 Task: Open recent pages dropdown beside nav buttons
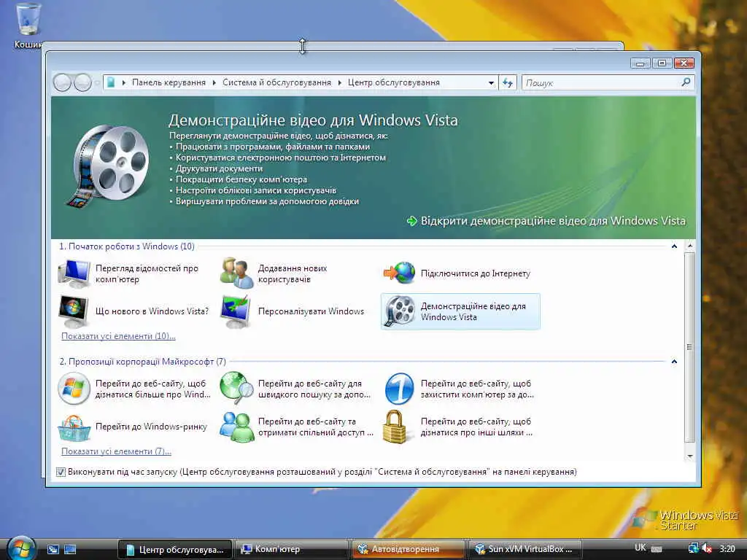tap(97, 83)
